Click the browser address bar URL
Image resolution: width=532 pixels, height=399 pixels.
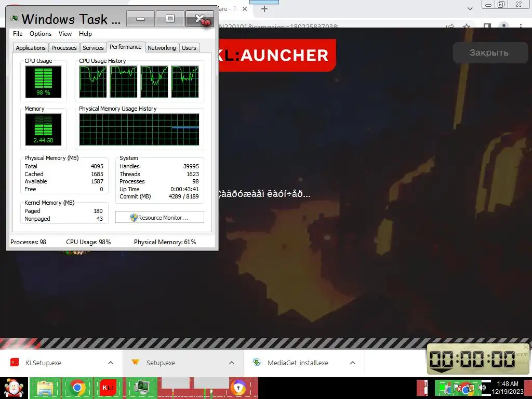click(278, 26)
